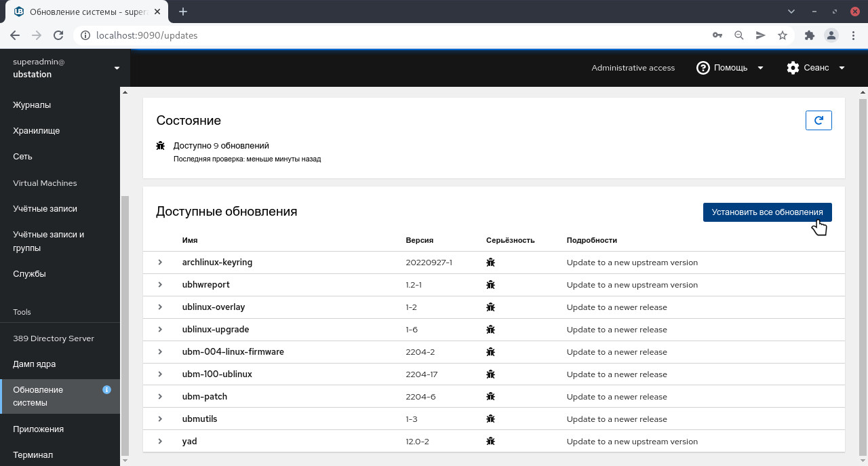Open the browser profile avatar icon
Screen dimensions: 868x466
[831, 35]
